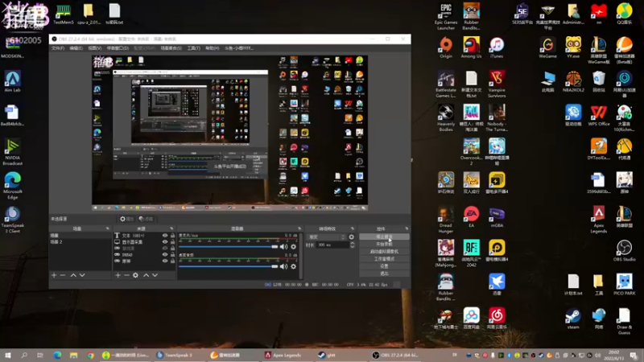Open 帮助(H) menu in OBS

(212, 48)
